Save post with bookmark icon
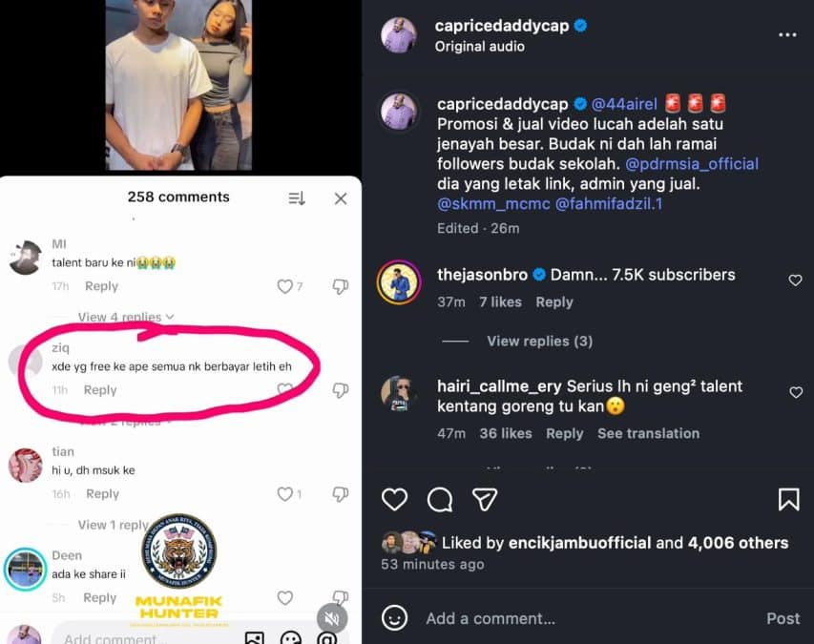 tap(788, 499)
